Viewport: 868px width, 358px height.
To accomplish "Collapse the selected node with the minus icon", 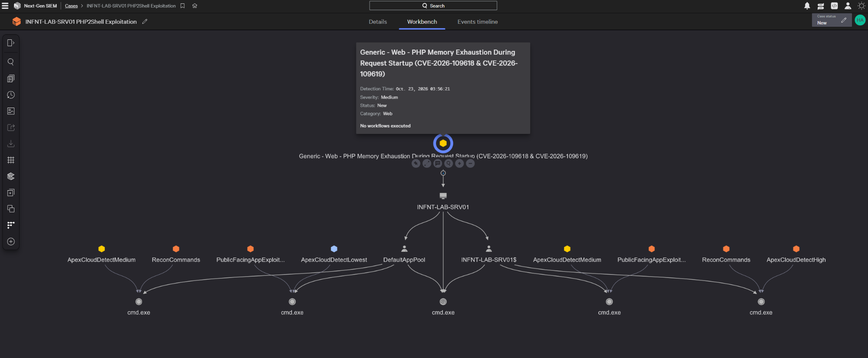I will (x=470, y=164).
